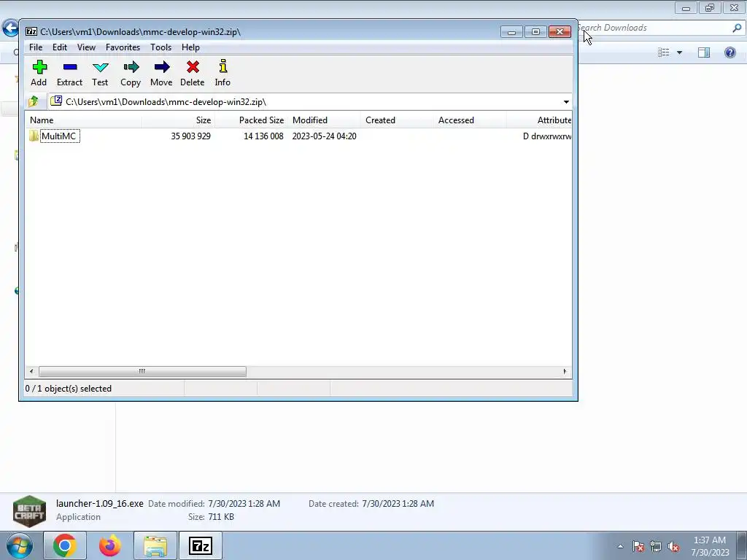Click the network tray icon
The width and height of the screenshot is (747, 560).
656,546
